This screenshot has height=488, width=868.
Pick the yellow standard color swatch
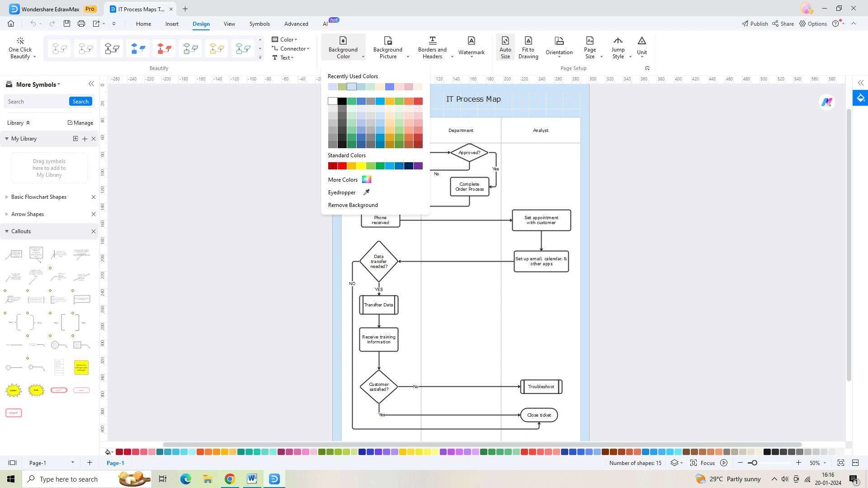(x=361, y=166)
